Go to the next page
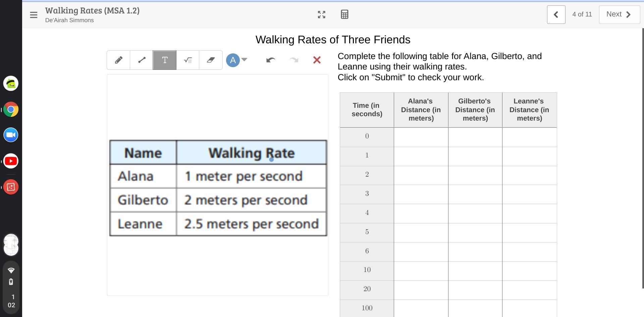This screenshot has height=317, width=644. 619,14
